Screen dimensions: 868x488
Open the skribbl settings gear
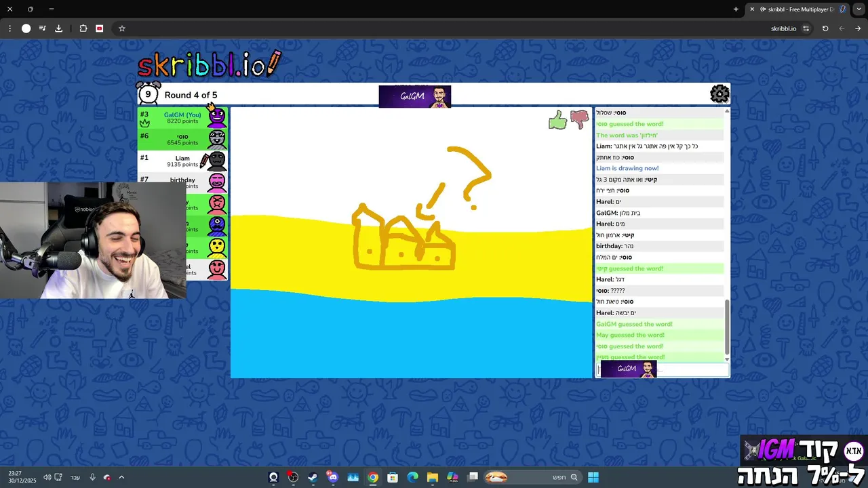(x=719, y=94)
